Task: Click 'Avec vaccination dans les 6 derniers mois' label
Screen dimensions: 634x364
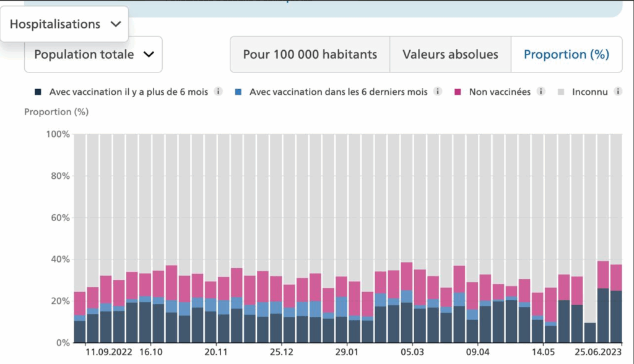Action: [338, 92]
